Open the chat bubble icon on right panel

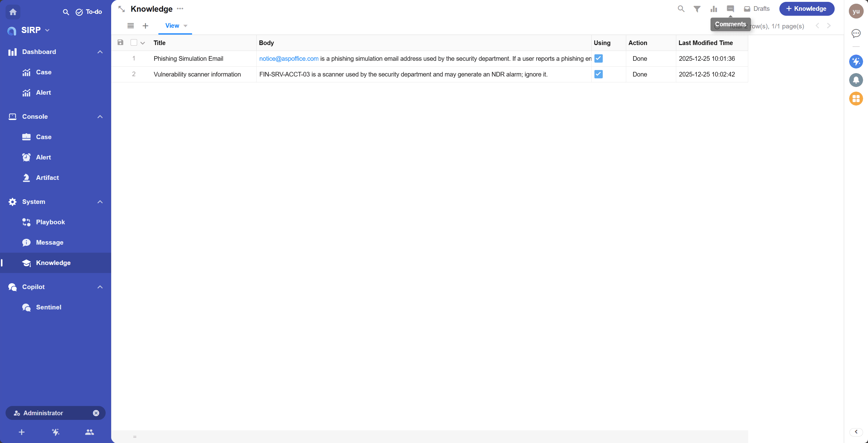click(x=856, y=33)
